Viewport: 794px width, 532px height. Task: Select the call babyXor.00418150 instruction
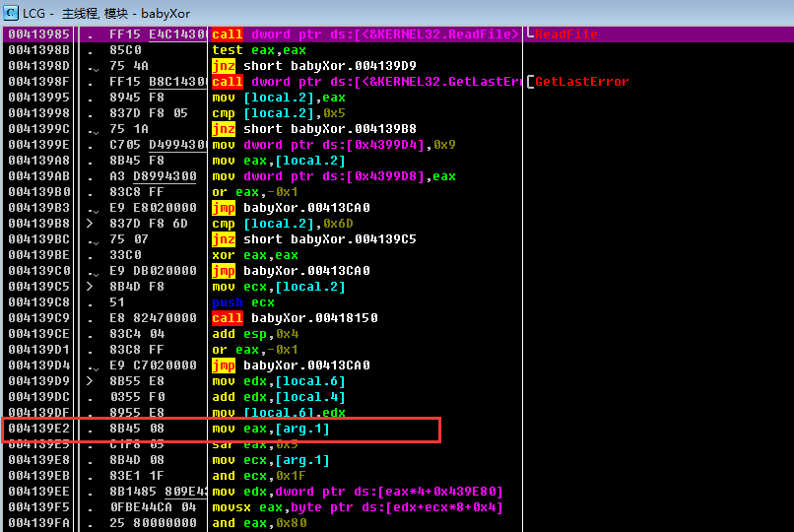click(295, 318)
